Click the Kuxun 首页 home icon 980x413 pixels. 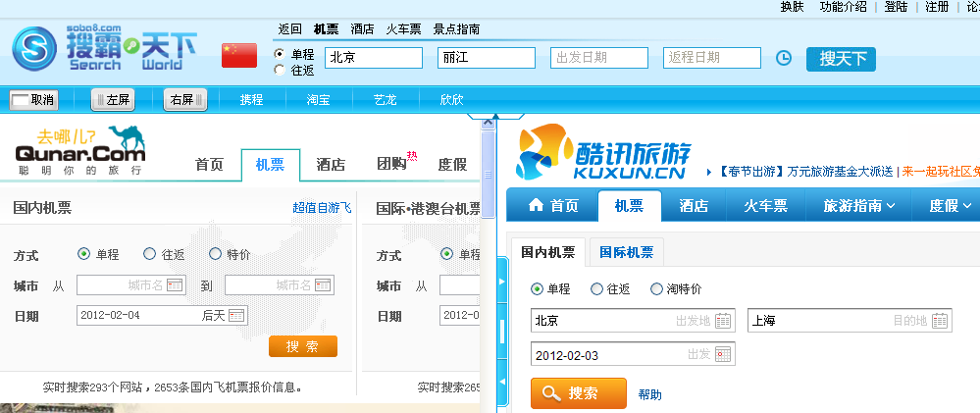(x=536, y=205)
